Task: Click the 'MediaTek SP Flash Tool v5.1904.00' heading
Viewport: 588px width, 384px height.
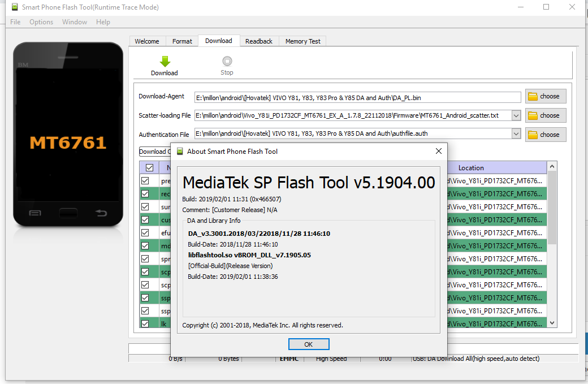Action: click(309, 183)
